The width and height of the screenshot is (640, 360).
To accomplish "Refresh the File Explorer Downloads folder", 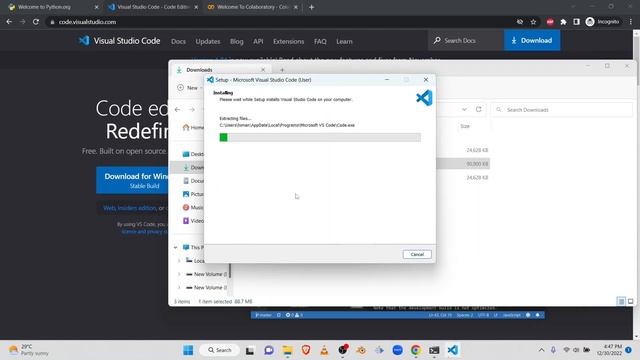I will (478, 109).
